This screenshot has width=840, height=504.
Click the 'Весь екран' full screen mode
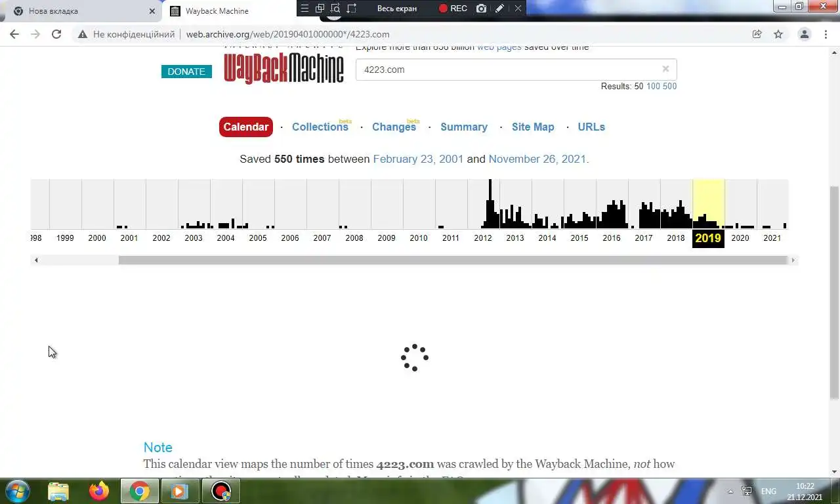click(397, 9)
